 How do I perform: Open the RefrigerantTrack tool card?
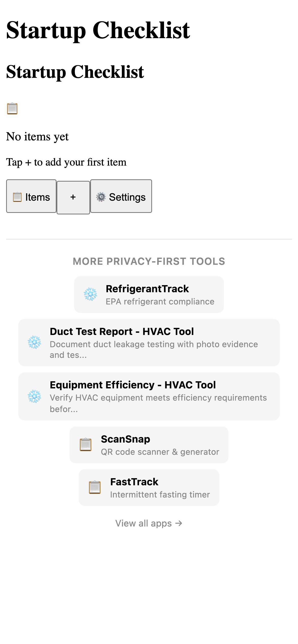tap(149, 294)
